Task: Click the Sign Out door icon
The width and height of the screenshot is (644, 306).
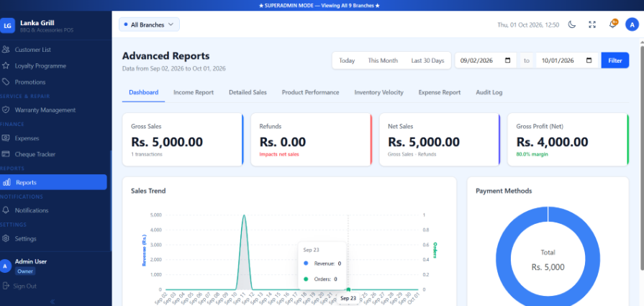Action: [6, 285]
